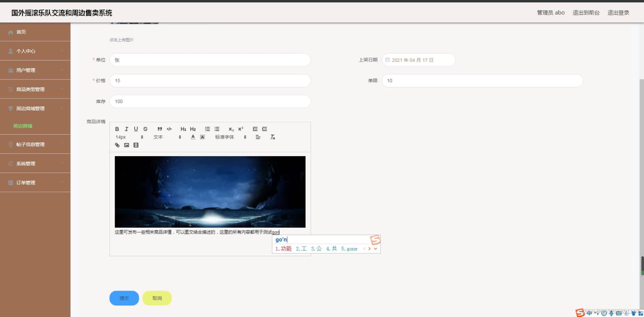The width and height of the screenshot is (644, 317).
Task: Choose IME candidate 5 gone
Action: 349,249
